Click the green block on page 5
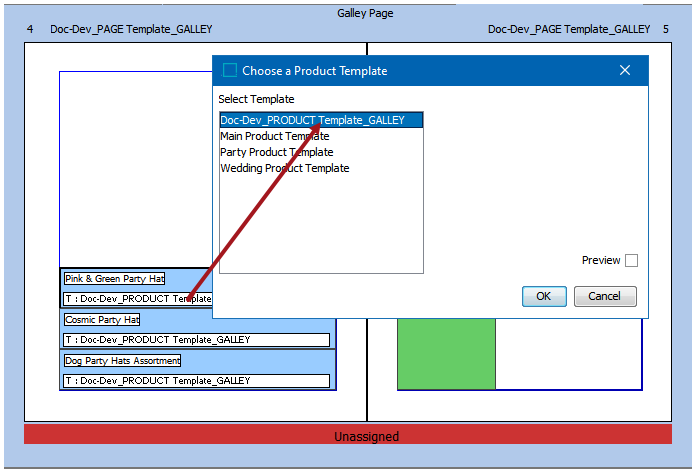The width and height of the screenshot is (695, 472). tap(446, 354)
